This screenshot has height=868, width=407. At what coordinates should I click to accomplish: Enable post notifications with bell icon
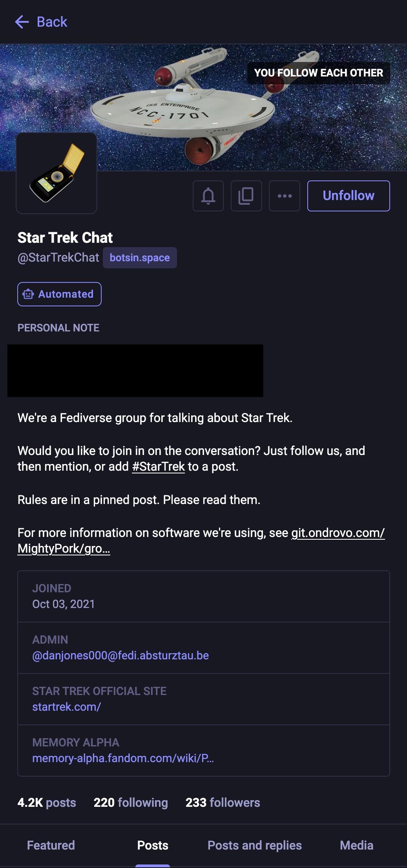point(208,196)
